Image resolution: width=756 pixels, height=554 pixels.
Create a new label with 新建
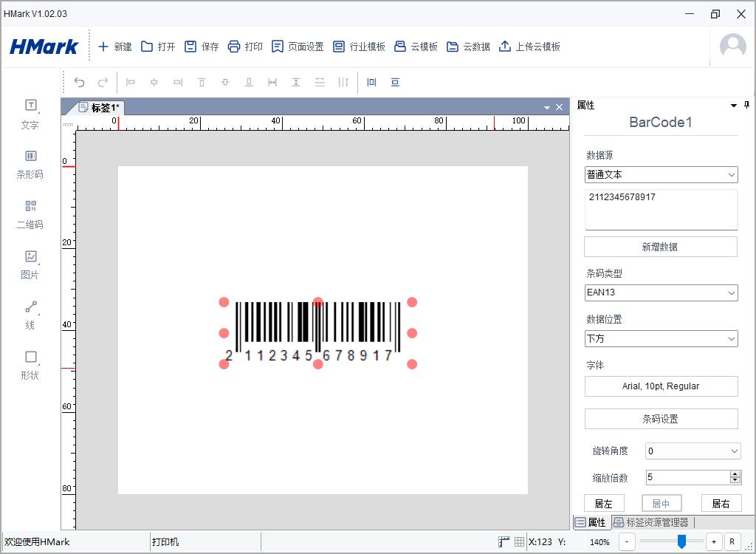[114, 47]
